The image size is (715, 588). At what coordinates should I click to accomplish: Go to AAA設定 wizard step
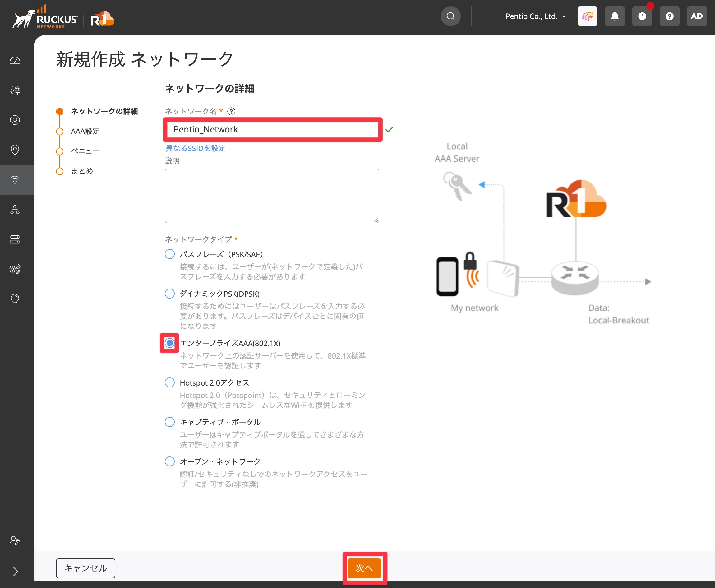pyautogui.click(x=85, y=132)
